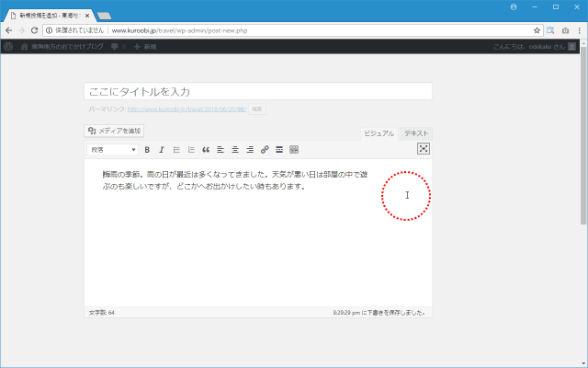
Task: Insert a numbered list
Action: (191, 149)
